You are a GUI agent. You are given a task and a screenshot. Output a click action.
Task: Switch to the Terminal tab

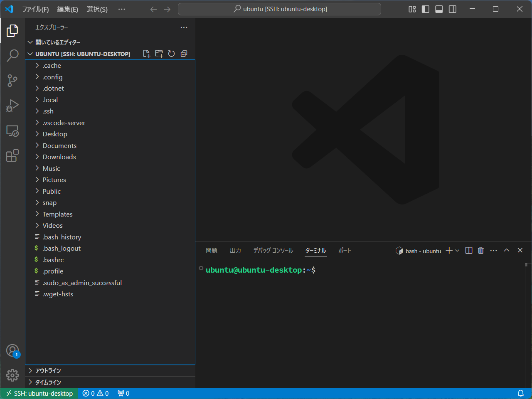(x=316, y=250)
